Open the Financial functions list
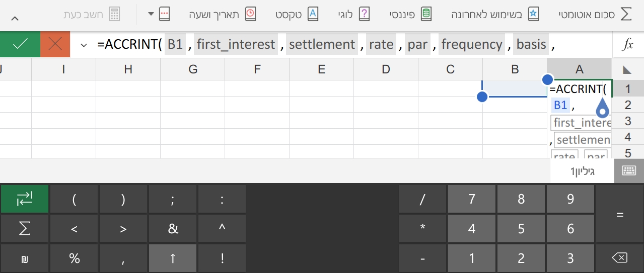This screenshot has height=273, width=644. pyautogui.click(x=410, y=14)
